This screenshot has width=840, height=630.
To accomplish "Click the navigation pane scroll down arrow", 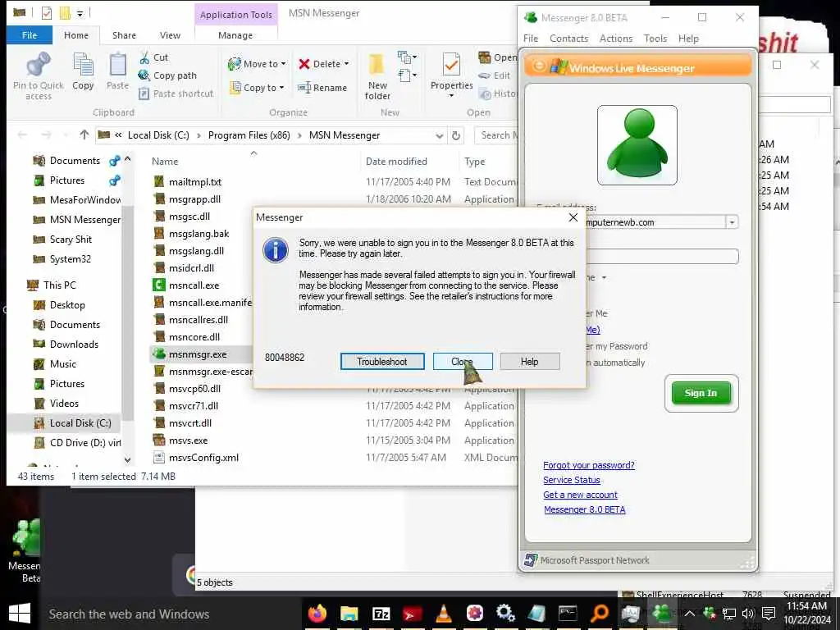I will (127, 459).
